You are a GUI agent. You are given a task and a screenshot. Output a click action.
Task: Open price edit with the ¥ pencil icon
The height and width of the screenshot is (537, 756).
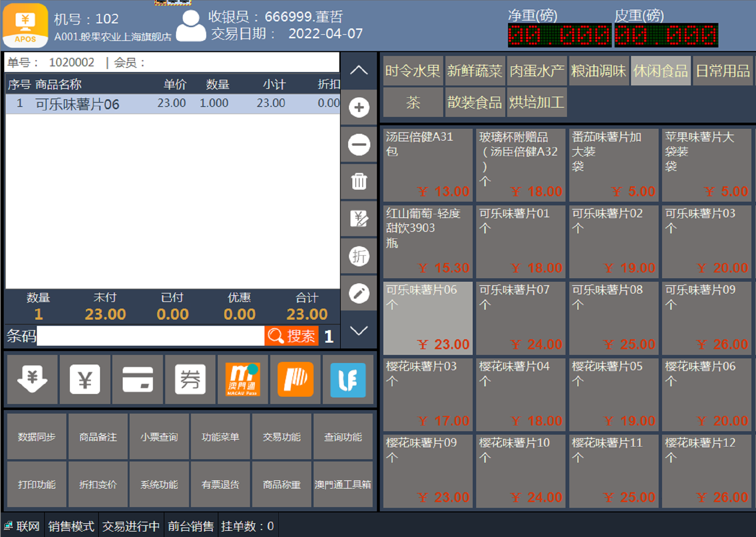pos(359,219)
